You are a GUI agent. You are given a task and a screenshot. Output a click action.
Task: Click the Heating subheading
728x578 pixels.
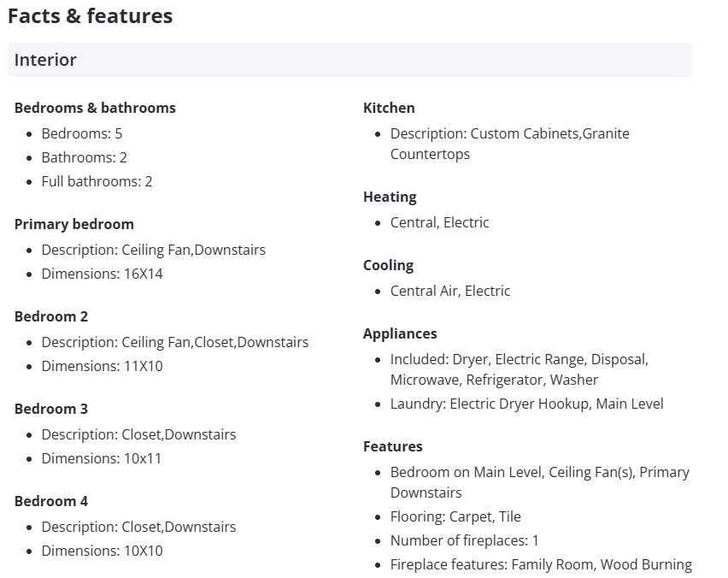tap(390, 197)
